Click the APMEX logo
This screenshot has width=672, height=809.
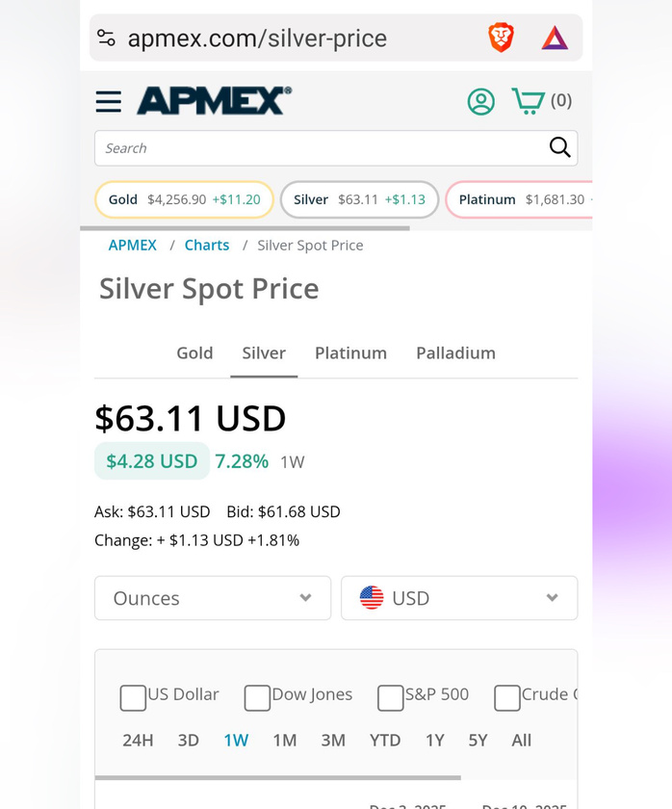click(x=214, y=100)
